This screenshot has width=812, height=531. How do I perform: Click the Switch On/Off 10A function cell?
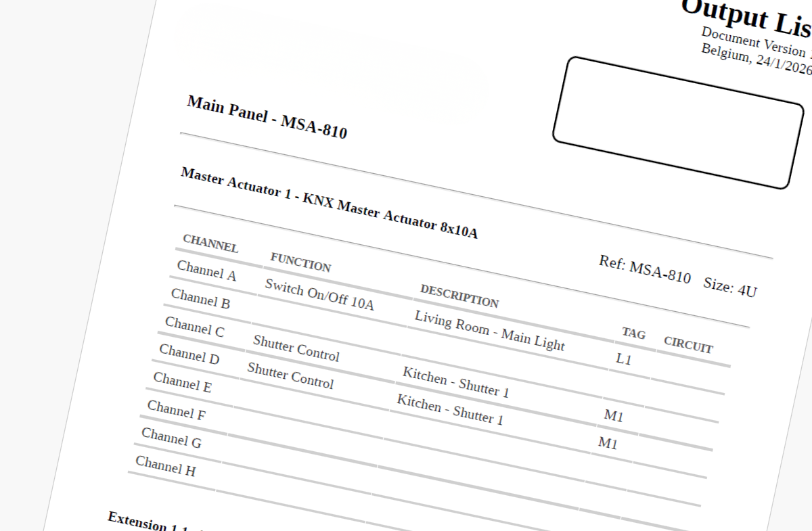pyautogui.click(x=319, y=294)
